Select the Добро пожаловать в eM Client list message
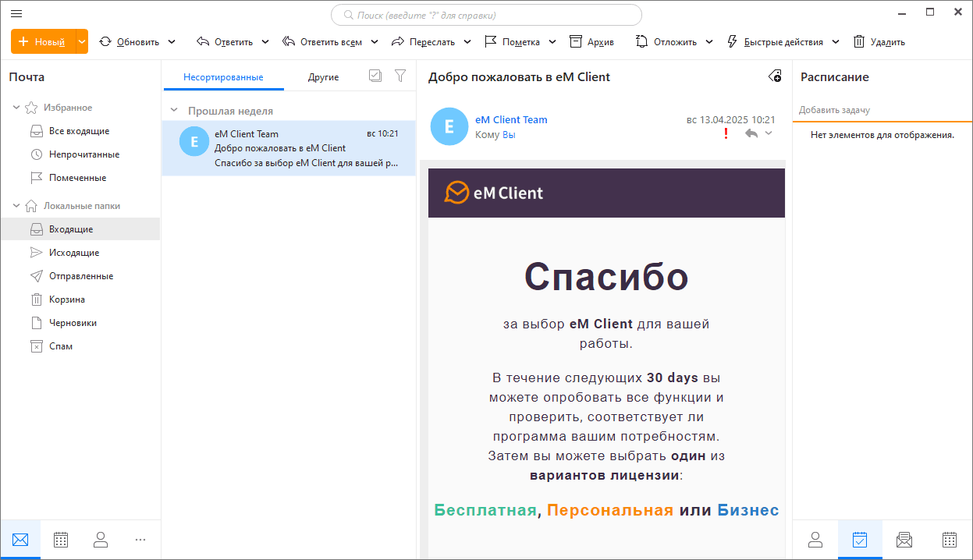This screenshot has width=973, height=560. click(289, 148)
